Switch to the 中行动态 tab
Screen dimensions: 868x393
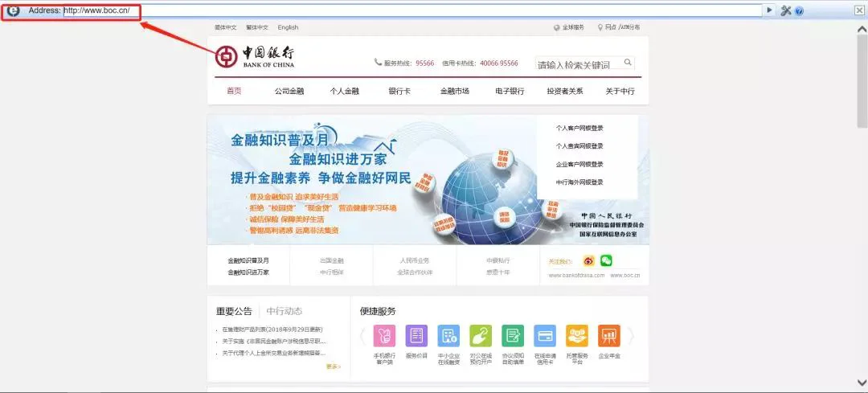coord(284,311)
